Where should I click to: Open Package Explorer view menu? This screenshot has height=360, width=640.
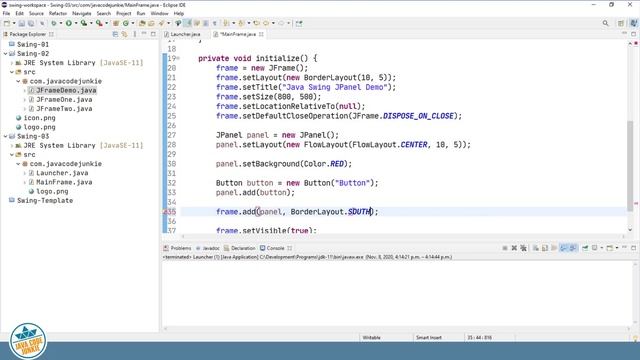[134, 34]
